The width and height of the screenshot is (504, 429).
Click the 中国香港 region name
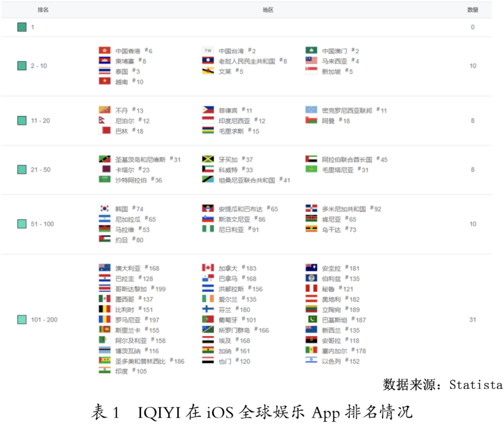128,51
